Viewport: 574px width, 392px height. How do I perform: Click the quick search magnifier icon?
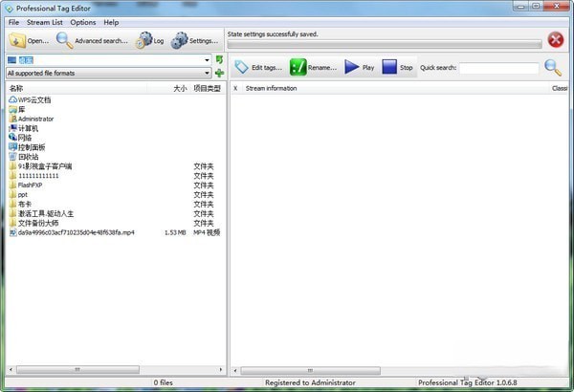click(x=553, y=67)
